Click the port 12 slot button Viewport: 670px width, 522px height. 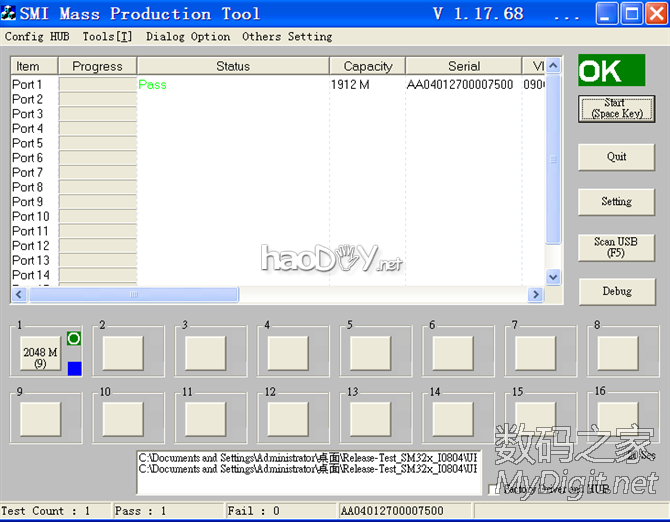click(x=288, y=418)
